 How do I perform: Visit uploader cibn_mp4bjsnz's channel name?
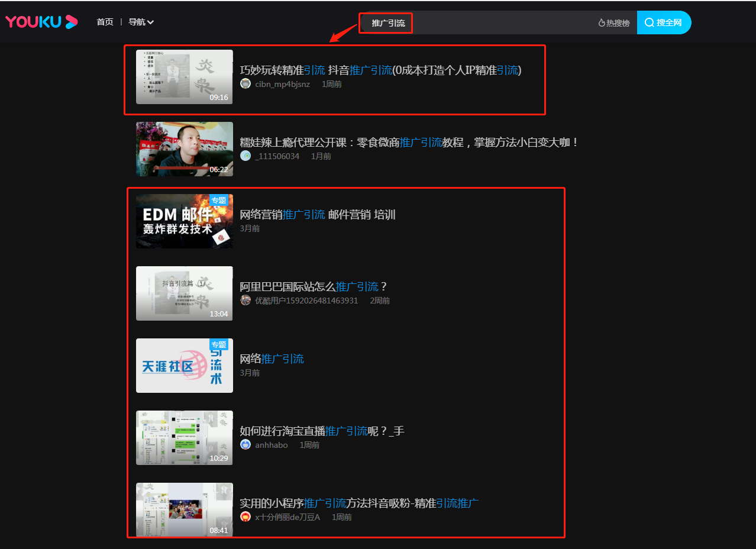click(282, 84)
